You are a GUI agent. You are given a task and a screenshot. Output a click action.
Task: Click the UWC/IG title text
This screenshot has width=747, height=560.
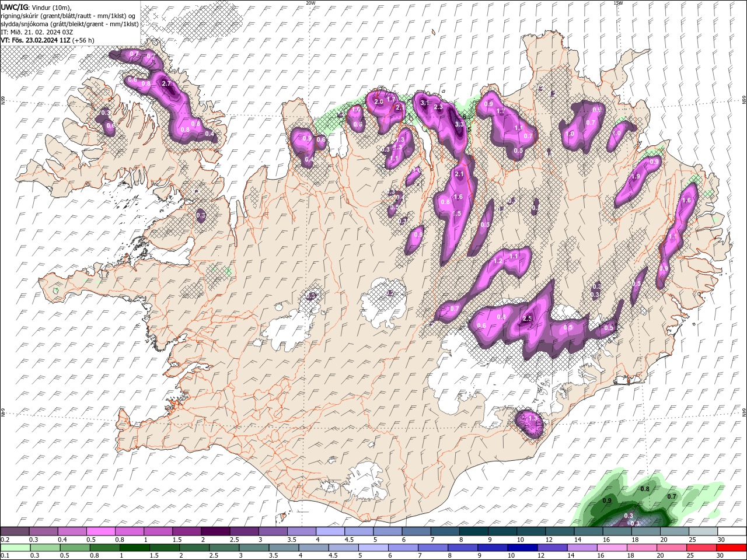[13, 7]
